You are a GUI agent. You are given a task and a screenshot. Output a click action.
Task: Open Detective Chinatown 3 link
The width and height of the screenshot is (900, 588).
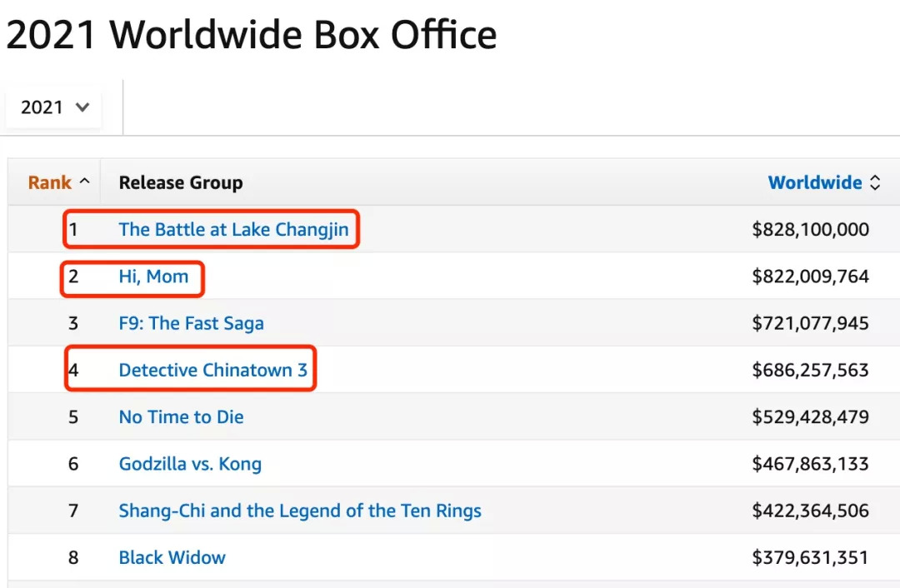(212, 370)
